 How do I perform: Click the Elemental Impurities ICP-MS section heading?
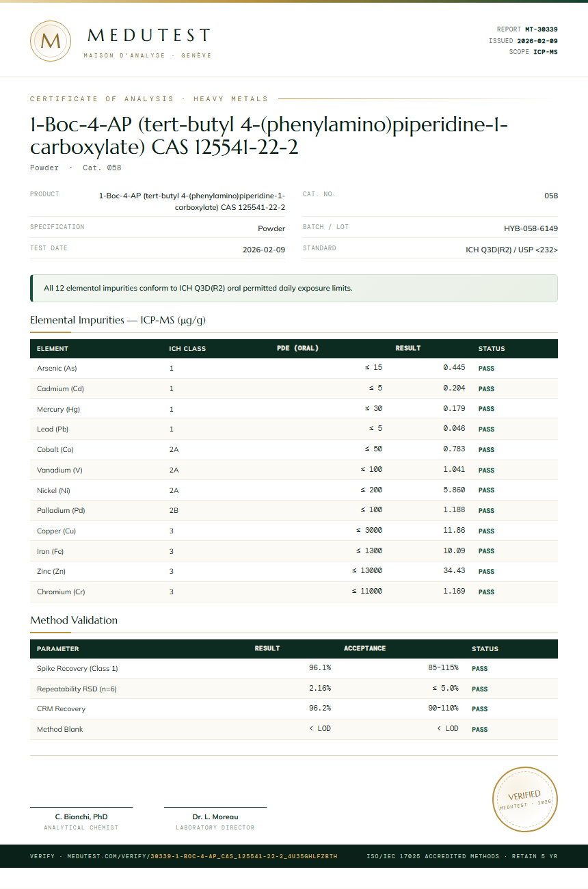[x=118, y=320]
